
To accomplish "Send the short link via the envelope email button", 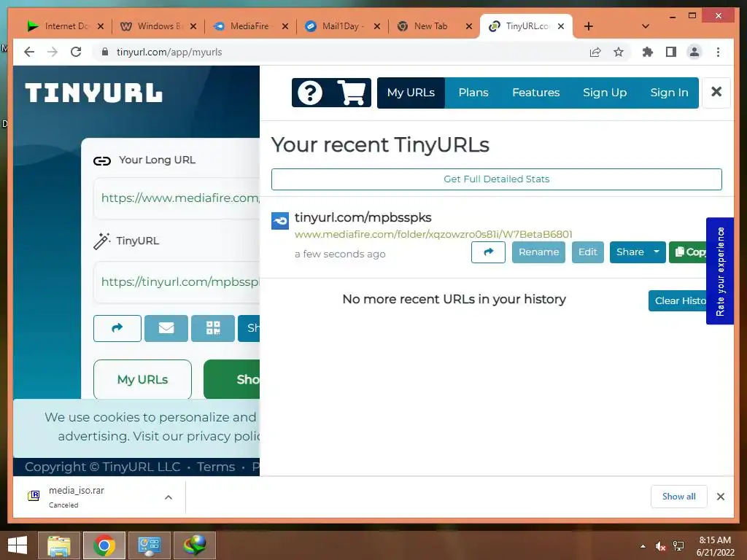I will [166, 328].
